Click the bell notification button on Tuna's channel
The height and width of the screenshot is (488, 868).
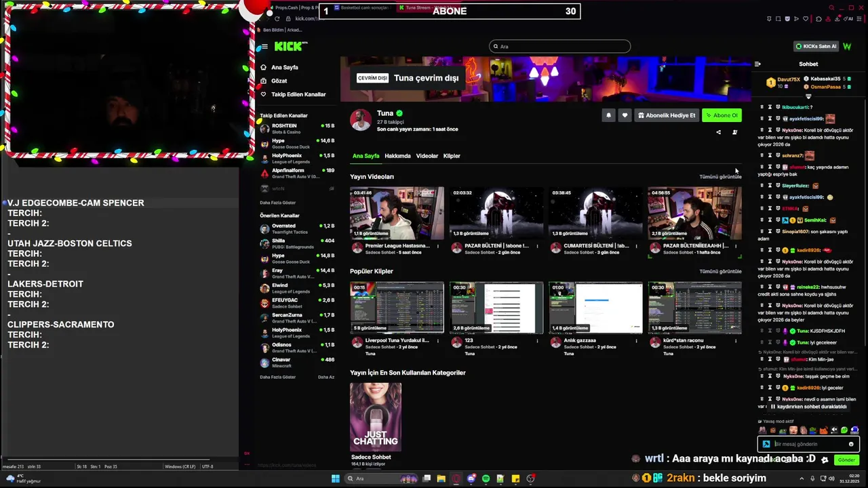coord(608,115)
